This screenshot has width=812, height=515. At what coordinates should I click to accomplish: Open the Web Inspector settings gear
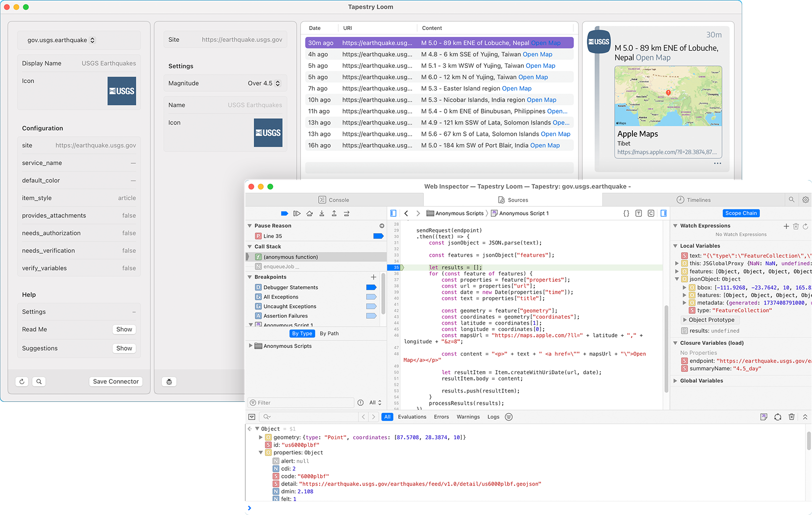pyautogui.click(x=805, y=200)
